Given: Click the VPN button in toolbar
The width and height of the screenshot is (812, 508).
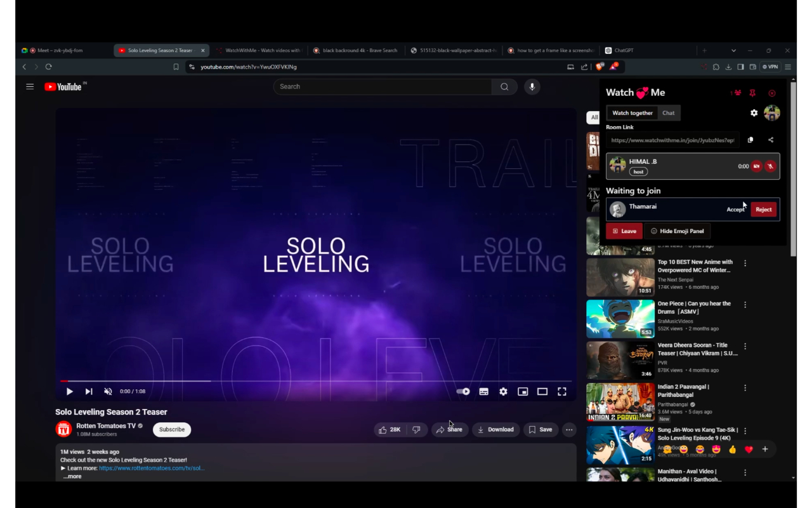Looking at the screenshot, I should point(771,67).
